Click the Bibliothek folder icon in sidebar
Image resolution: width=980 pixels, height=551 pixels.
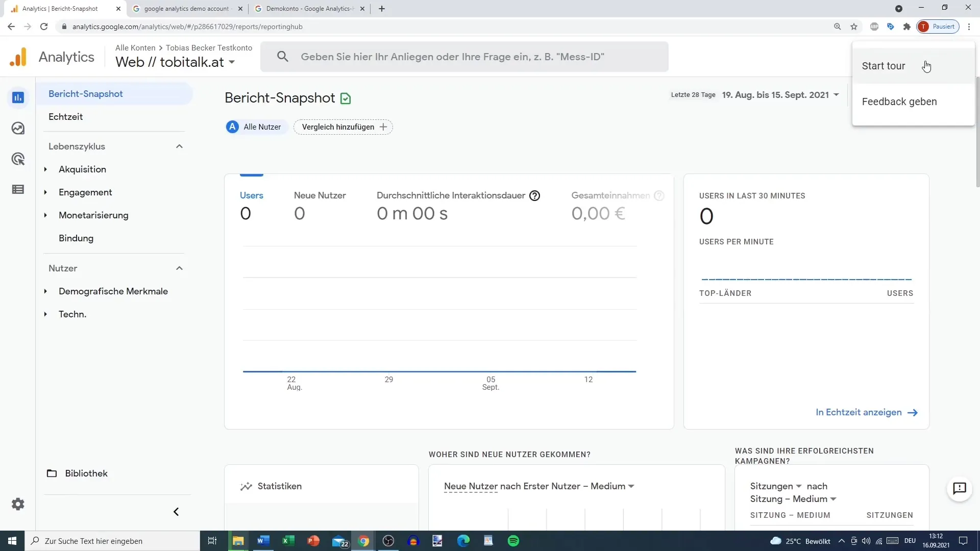pos(52,473)
